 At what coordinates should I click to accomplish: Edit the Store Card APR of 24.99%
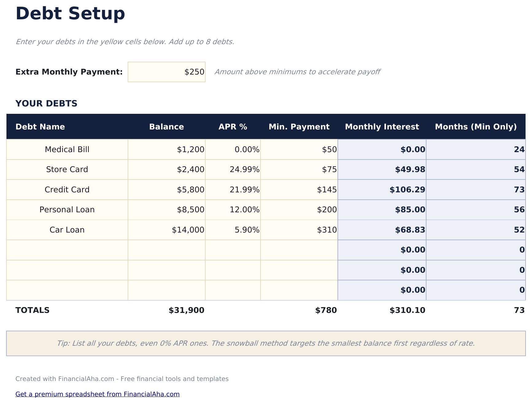(233, 169)
